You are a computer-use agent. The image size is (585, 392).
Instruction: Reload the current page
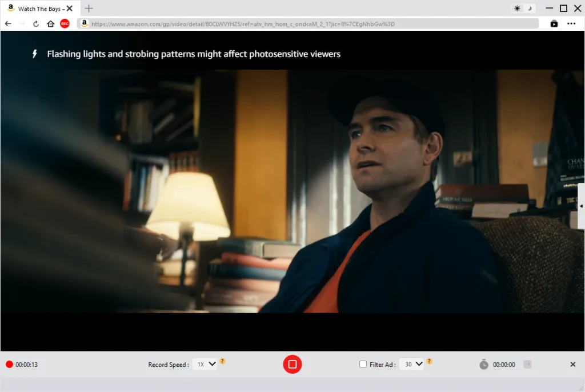click(x=36, y=23)
